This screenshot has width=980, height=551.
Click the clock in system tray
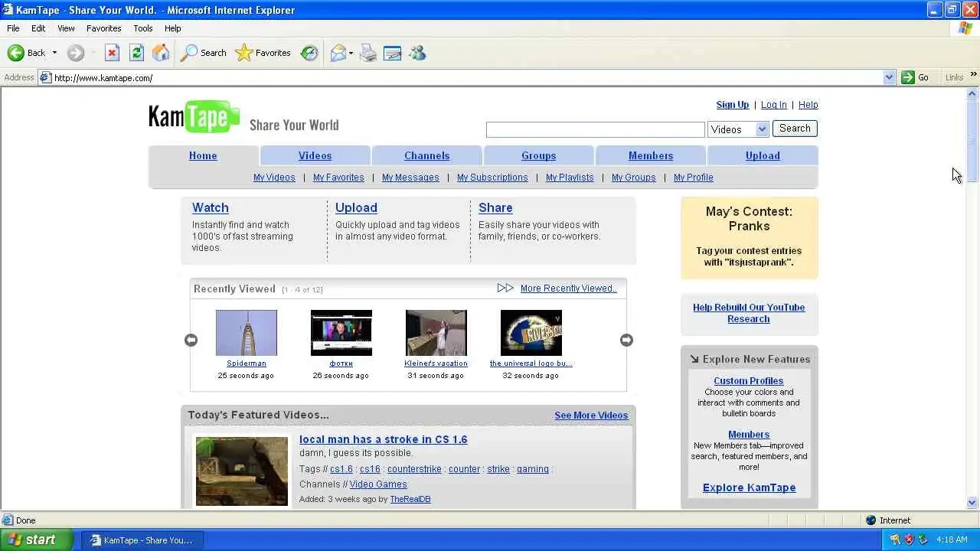[952, 540]
